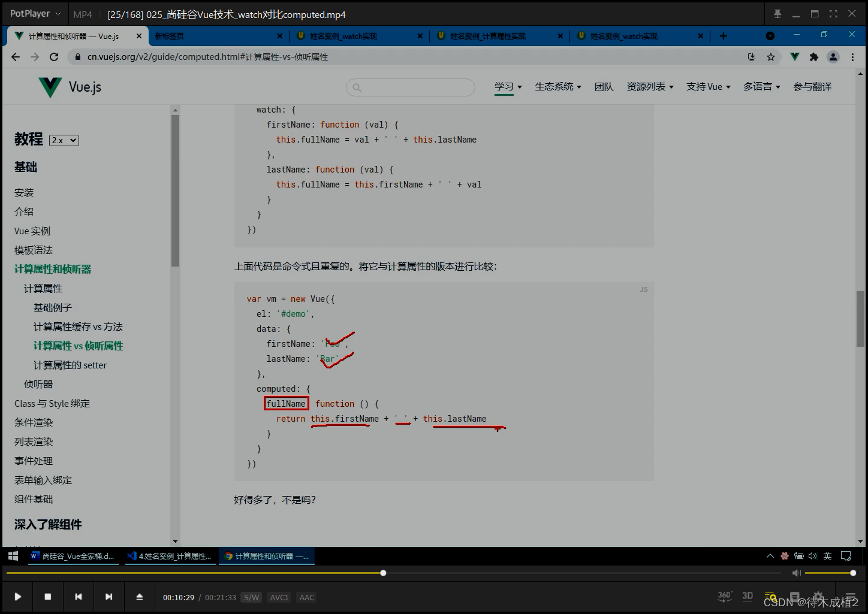868x614 pixels.
Task: Open the 列表渲染 sidebar link
Action: 34,441
